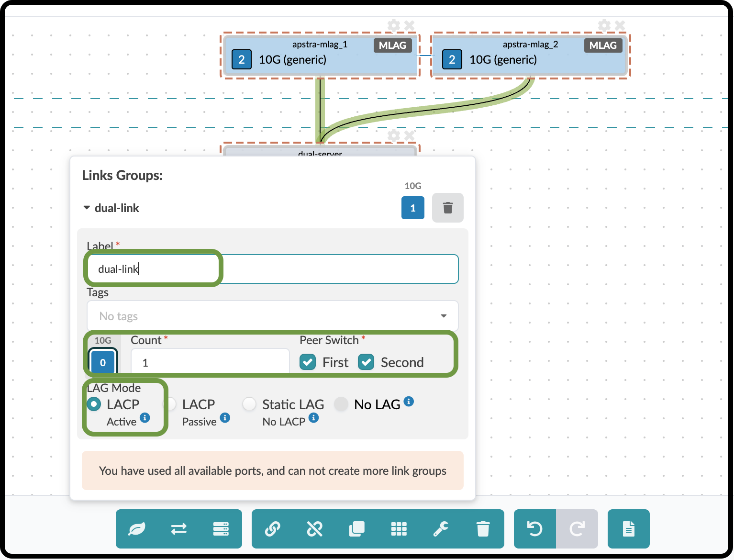Open gear settings for apstra-mlag_1
The height and width of the screenshot is (560, 734).
point(394,25)
